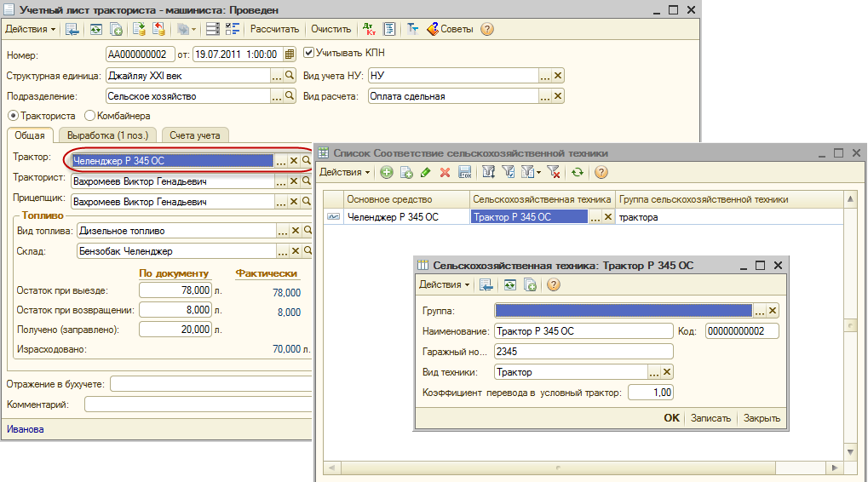Click the red delete mark icon in list toolbar
The width and height of the screenshot is (868, 482).
[x=445, y=173]
